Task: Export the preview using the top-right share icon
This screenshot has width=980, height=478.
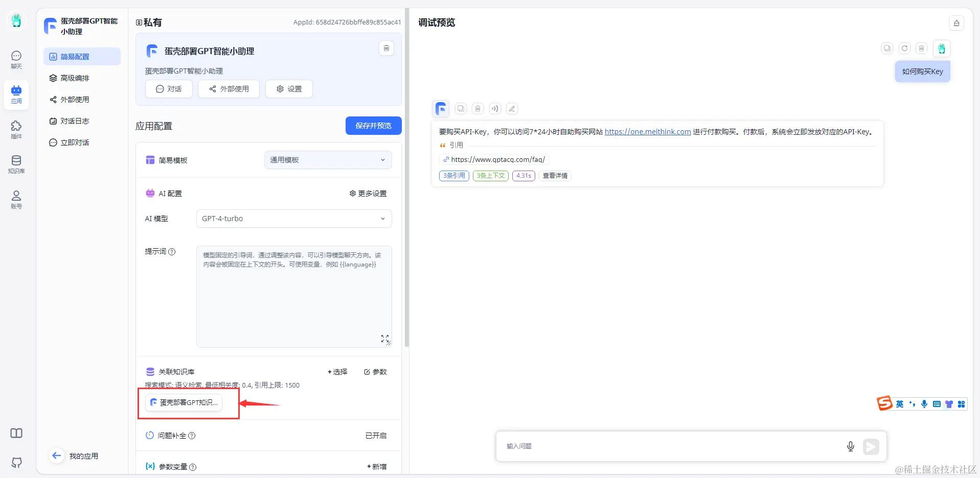Action: tap(956, 23)
